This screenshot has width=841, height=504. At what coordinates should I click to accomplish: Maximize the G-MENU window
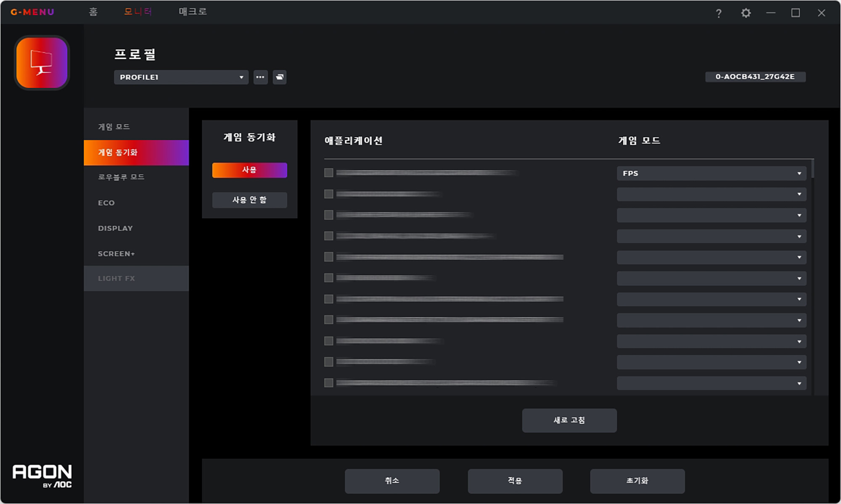point(795,13)
